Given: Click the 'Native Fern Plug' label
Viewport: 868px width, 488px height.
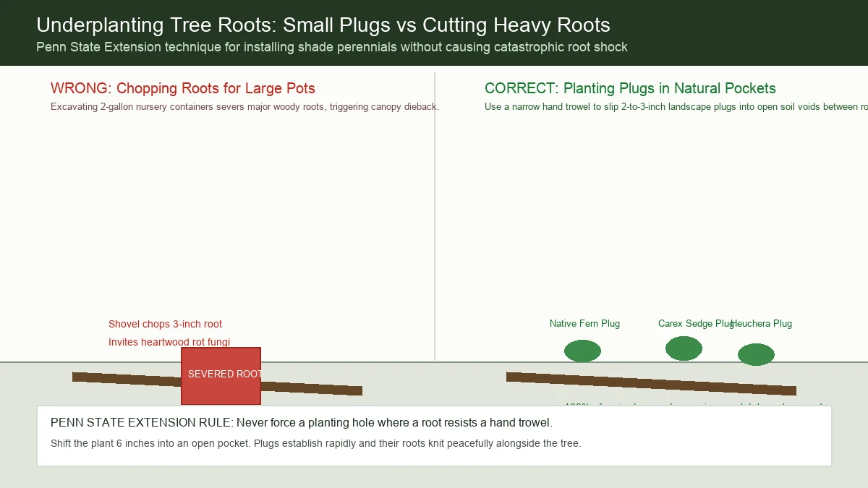Looking at the screenshot, I should pyautogui.click(x=584, y=324).
